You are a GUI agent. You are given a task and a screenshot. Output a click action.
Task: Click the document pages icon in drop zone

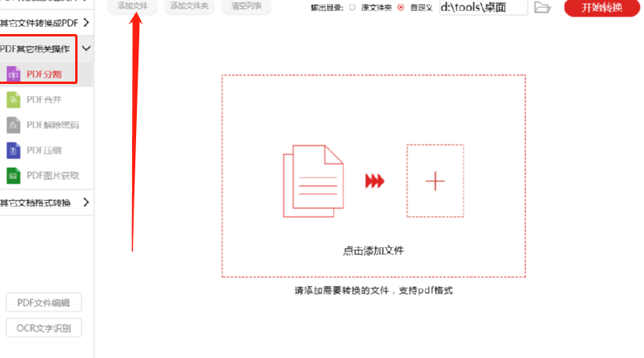coord(313,181)
